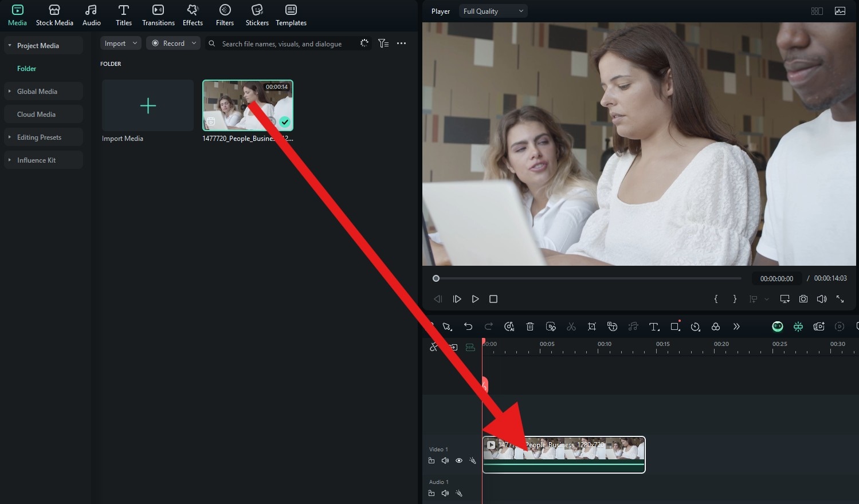Select Cloud Media in the sidebar
Image resolution: width=859 pixels, height=504 pixels.
coord(44,114)
